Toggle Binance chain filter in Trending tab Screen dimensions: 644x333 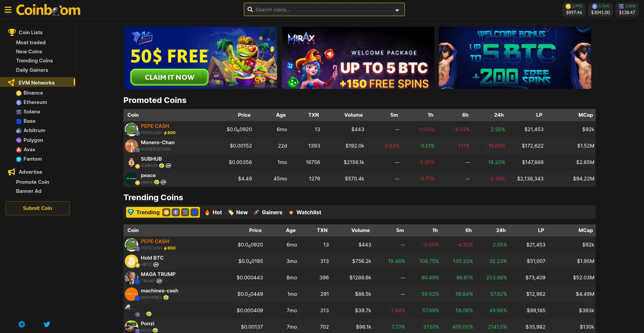(166, 212)
